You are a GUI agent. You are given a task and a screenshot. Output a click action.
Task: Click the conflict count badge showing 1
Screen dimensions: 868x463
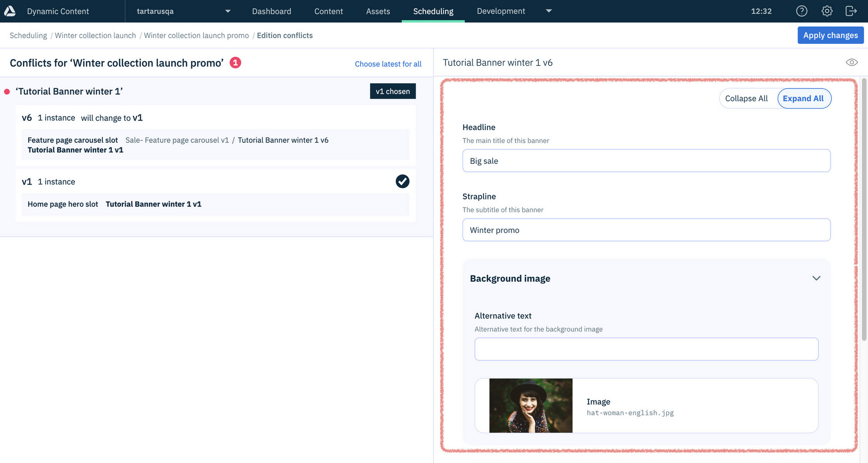coord(235,62)
